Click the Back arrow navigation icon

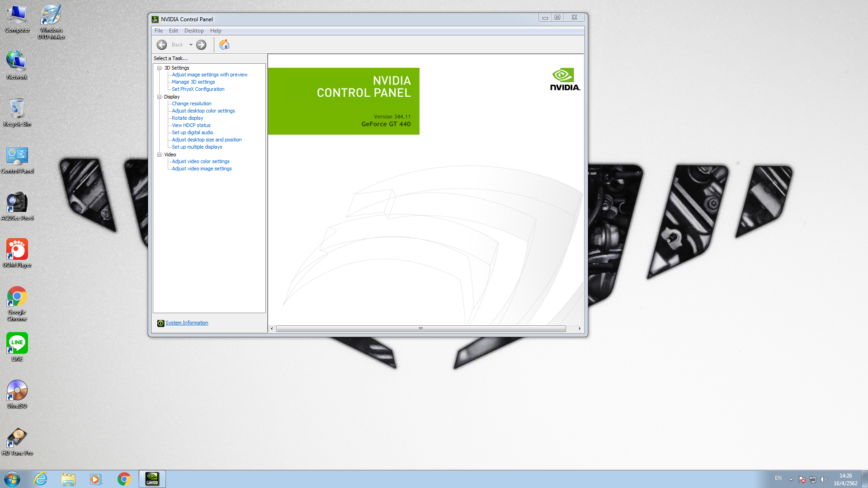point(162,45)
